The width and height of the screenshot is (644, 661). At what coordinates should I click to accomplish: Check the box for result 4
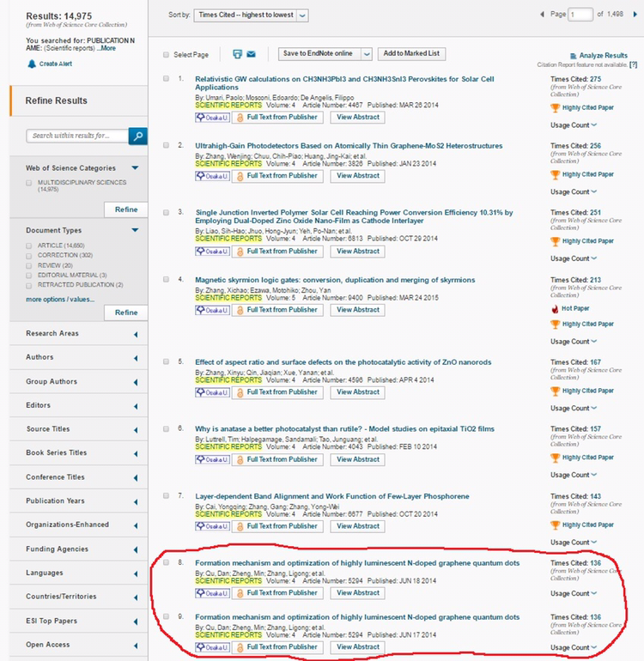pos(167,279)
